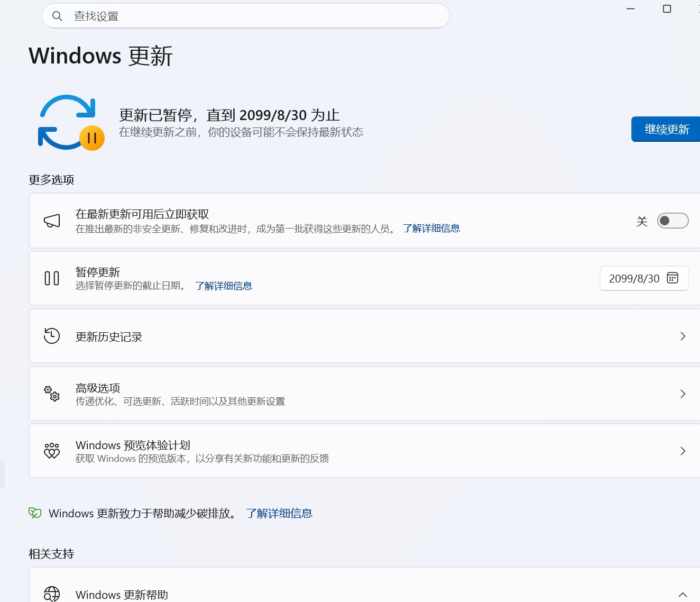Screen dimensions: 700x602
Task: Select the 高级选项 row title
Action: [98, 388]
